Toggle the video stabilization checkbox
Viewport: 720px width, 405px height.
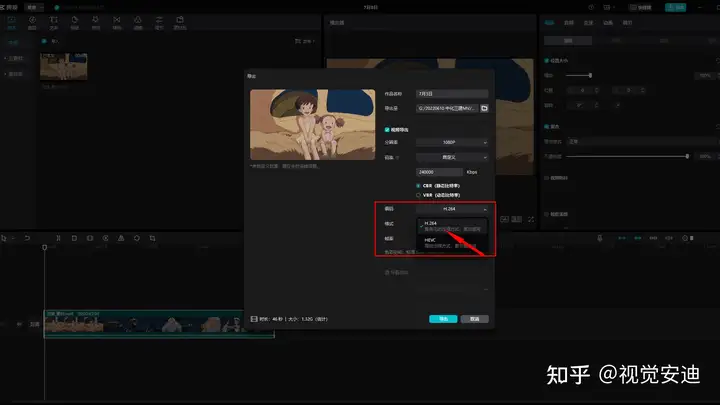tap(546, 178)
